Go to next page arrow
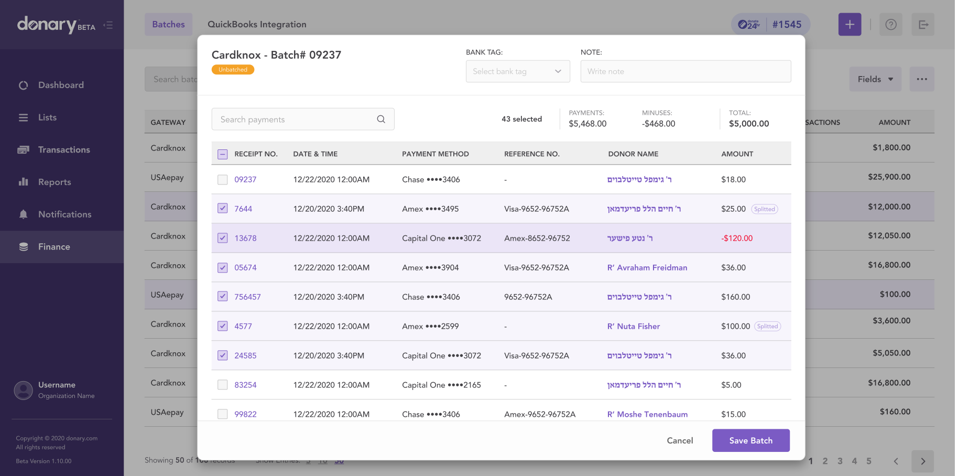 (x=923, y=461)
